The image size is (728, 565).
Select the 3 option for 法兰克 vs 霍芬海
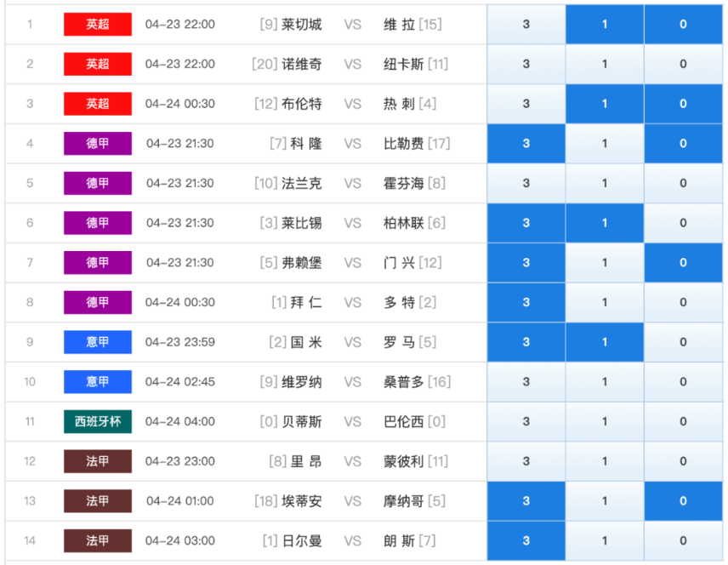[526, 183]
